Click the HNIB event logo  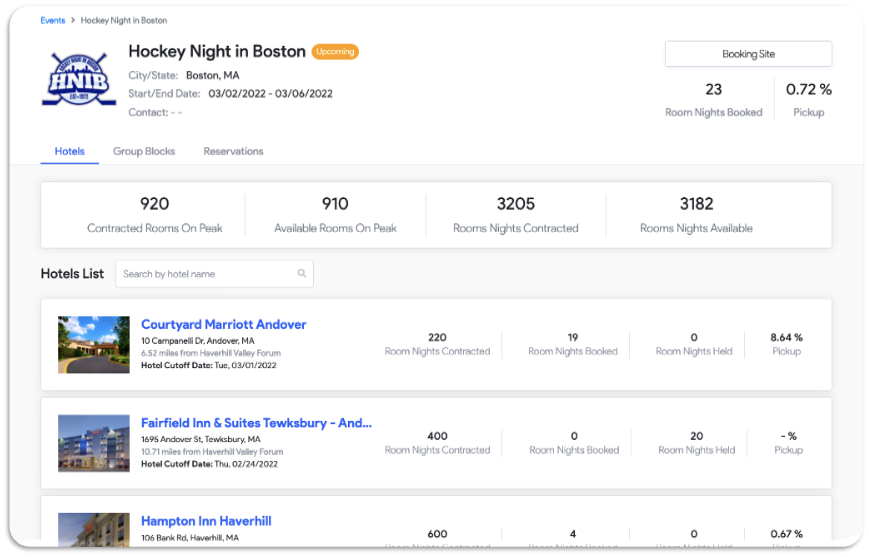[79, 79]
